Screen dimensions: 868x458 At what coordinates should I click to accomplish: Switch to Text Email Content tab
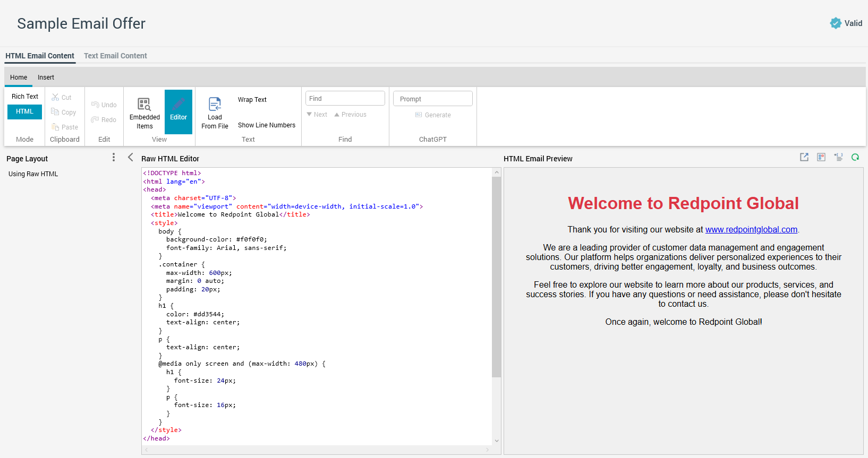pos(115,56)
